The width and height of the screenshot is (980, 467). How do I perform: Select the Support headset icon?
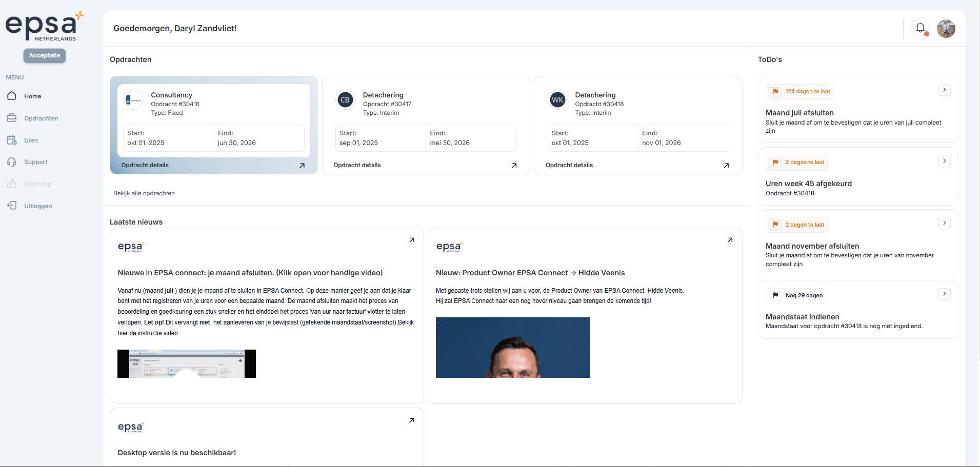click(x=12, y=162)
